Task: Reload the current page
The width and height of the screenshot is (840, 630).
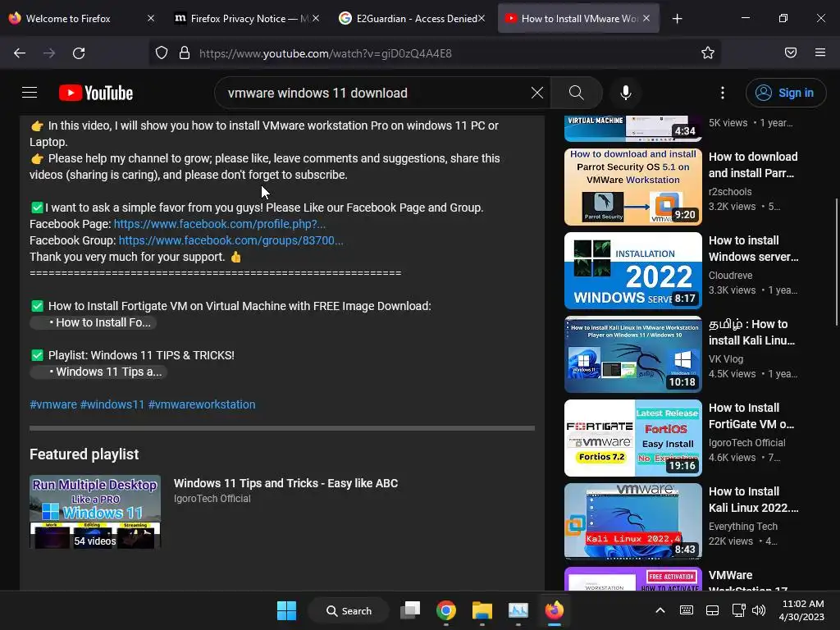Action: pos(79,53)
